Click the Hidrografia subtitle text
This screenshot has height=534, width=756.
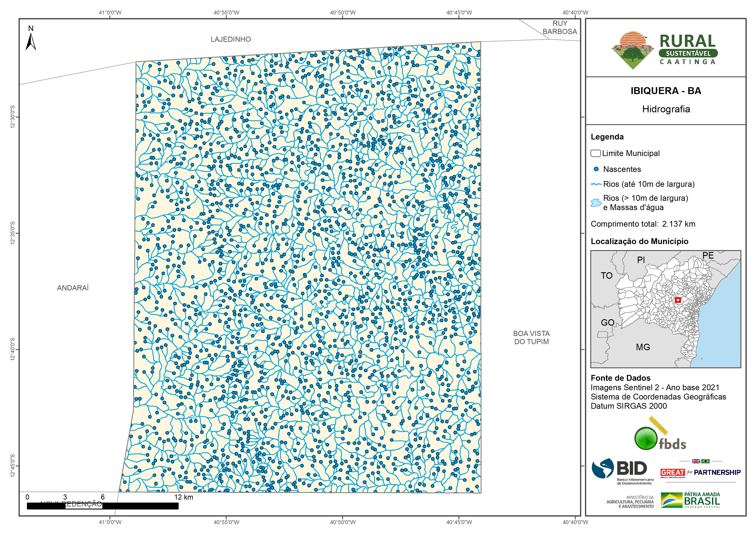[666, 109]
